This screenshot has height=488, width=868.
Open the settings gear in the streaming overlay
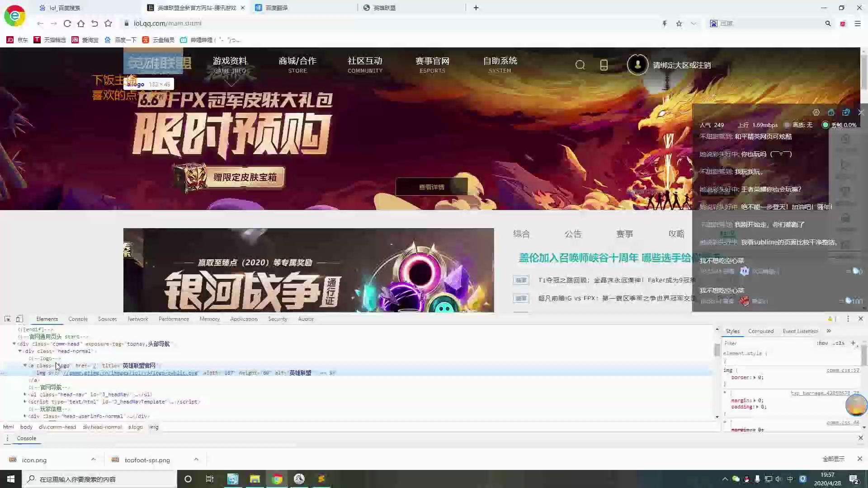point(816,113)
